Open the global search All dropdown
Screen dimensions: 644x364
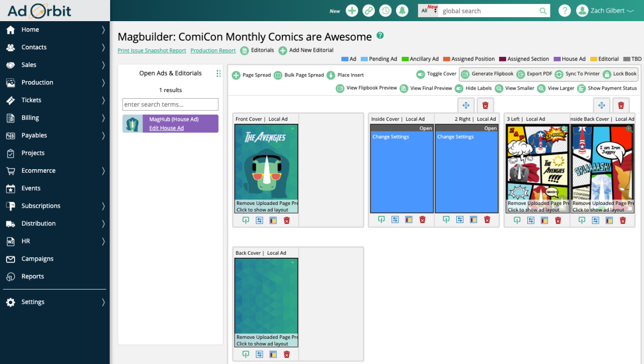[x=428, y=11]
